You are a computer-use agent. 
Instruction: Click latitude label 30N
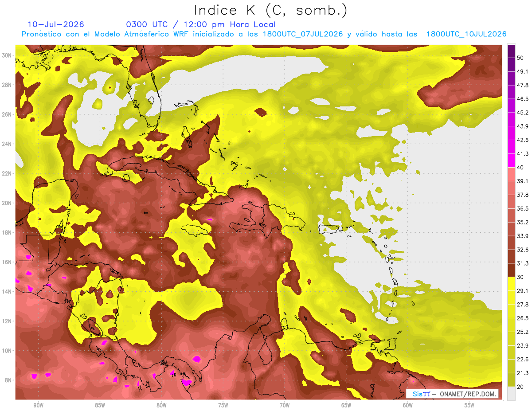pyautogui.click(x=7, y=55)
